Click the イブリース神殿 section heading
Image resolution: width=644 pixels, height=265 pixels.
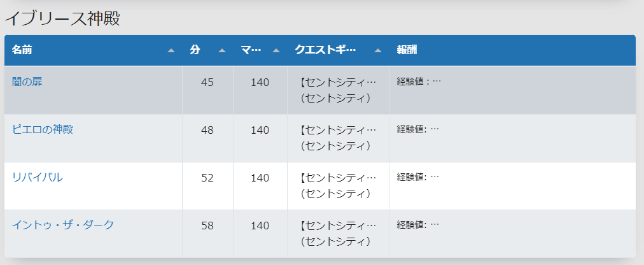click(62, 18)
